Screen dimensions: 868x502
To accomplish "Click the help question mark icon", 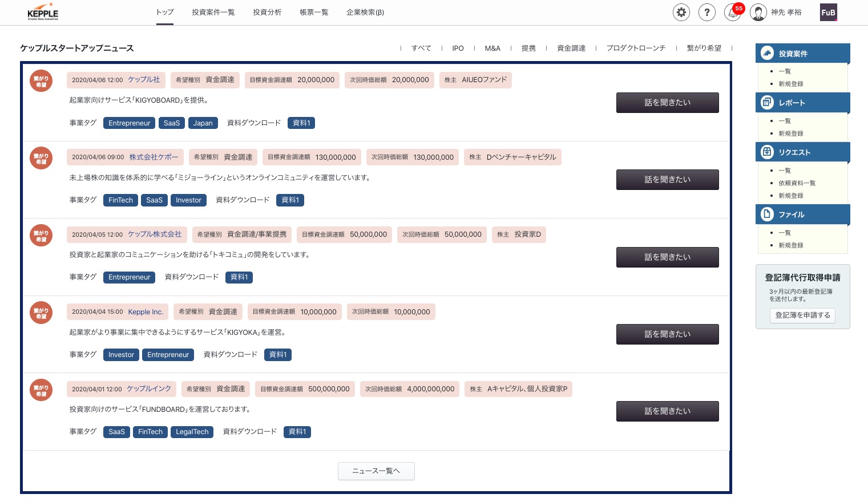I will coord(706,13).
